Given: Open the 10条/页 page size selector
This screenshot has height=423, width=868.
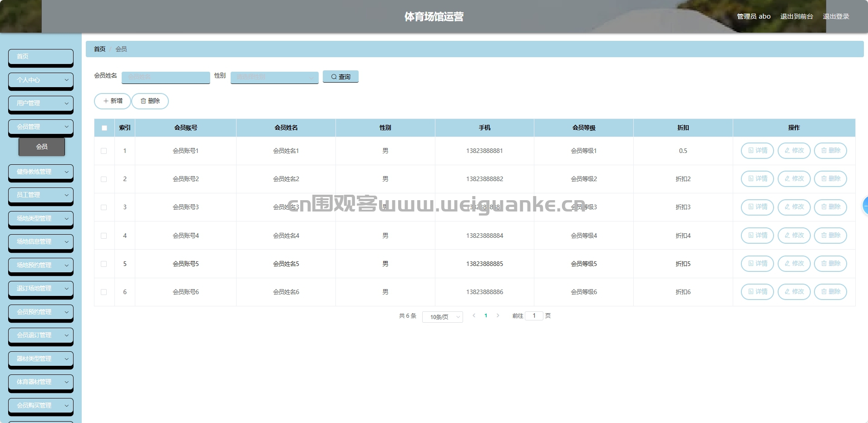Looking at the screenshot, I should pyautogui.click(x=443, y=317).
